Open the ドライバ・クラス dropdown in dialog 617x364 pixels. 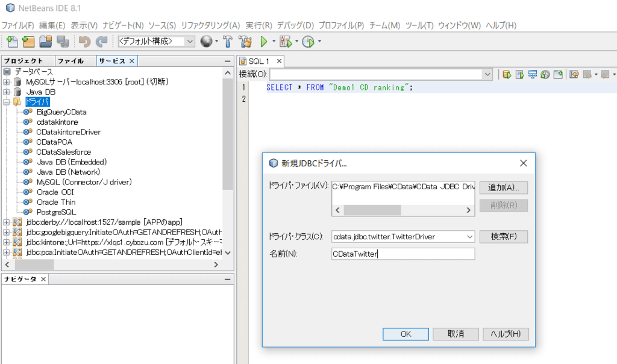point(469,236)
